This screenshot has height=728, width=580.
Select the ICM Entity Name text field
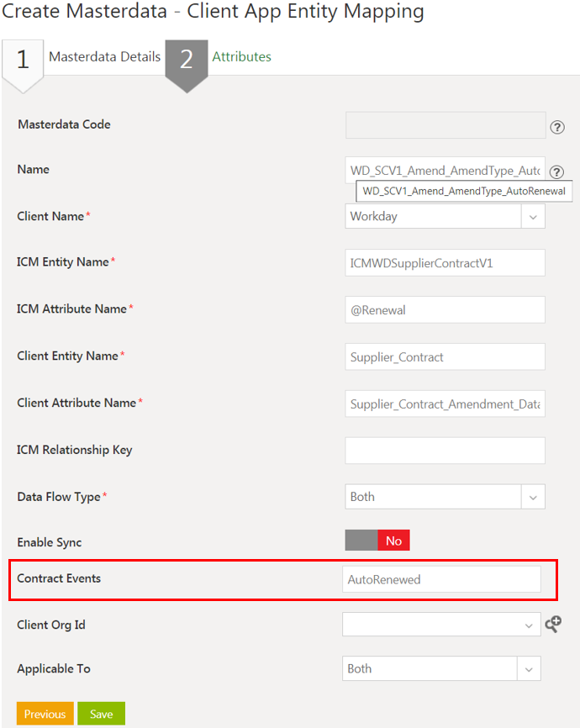tap(445, 262)
